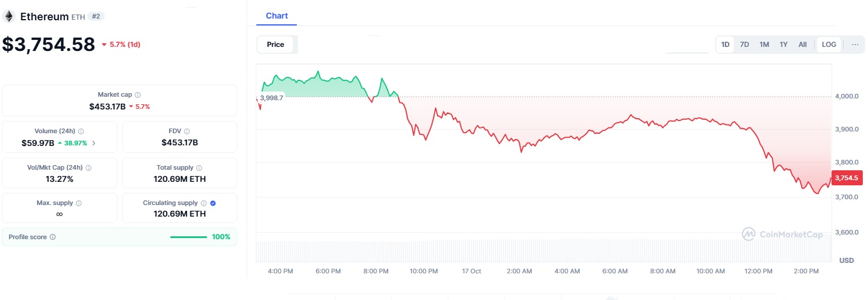
Task: Click the Total supply info icon
Action: point(199,168)
